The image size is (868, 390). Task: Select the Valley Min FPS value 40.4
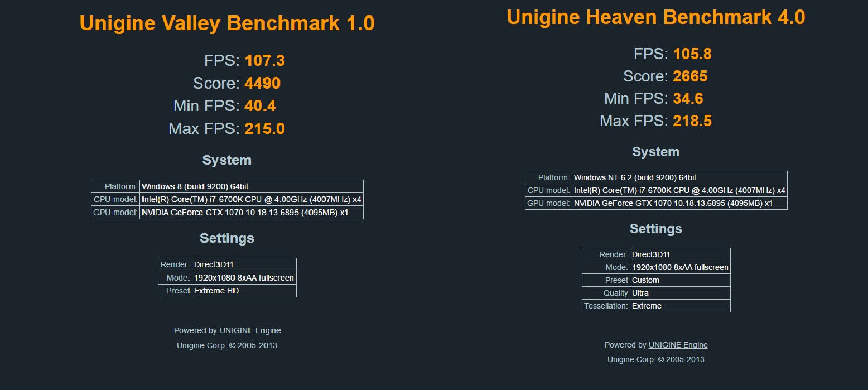click(x=261, y=106)
